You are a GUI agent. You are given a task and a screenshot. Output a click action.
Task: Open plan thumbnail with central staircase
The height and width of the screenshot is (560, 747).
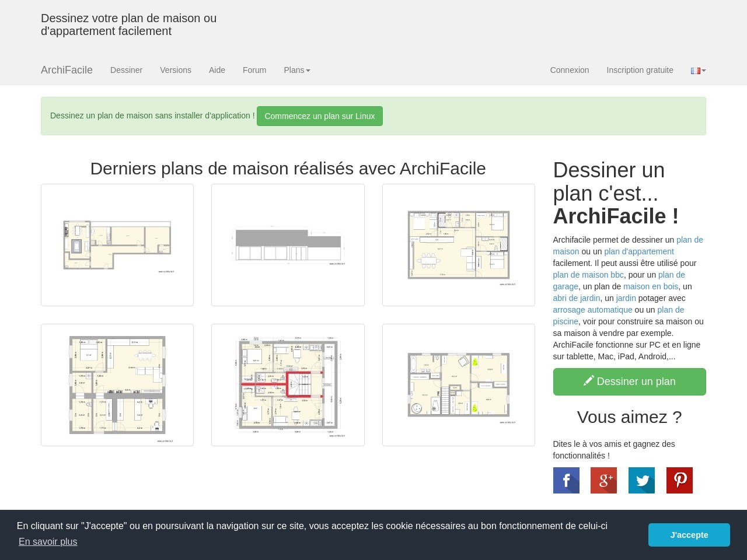(x=459, y=385)
